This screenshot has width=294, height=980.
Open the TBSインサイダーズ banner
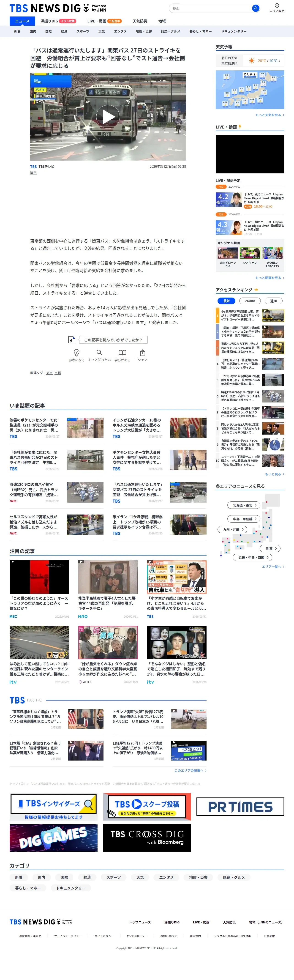[x=53, y=807]
